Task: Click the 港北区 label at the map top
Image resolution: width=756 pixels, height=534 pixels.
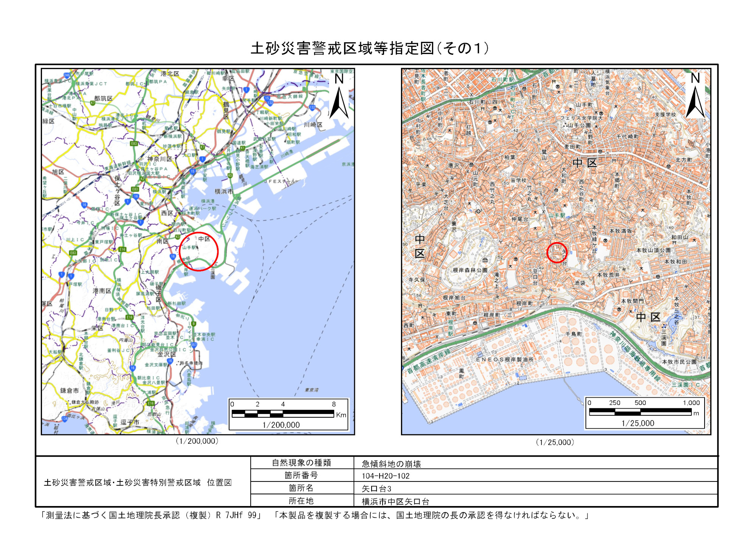Action: click(170, 74)
